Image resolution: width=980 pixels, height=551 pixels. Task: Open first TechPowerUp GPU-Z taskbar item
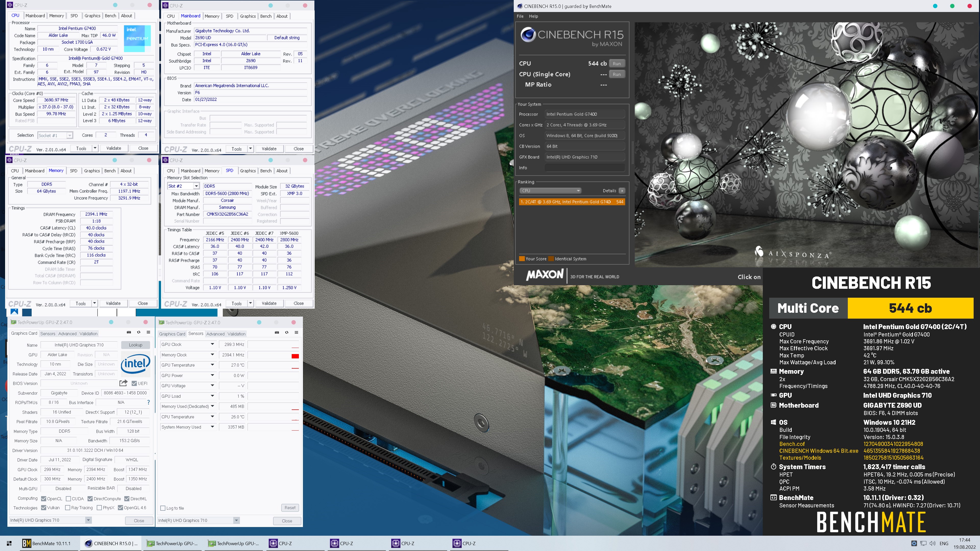click(172, 543)
